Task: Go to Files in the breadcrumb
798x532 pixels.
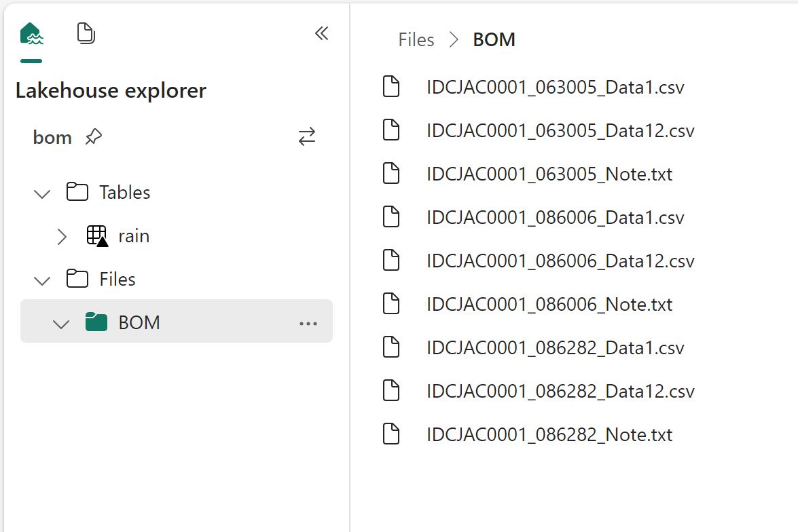Action: tap(416, 40)
